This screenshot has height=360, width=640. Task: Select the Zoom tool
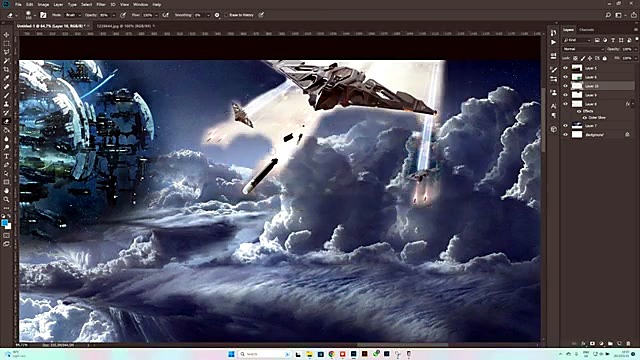click(7, 199)
